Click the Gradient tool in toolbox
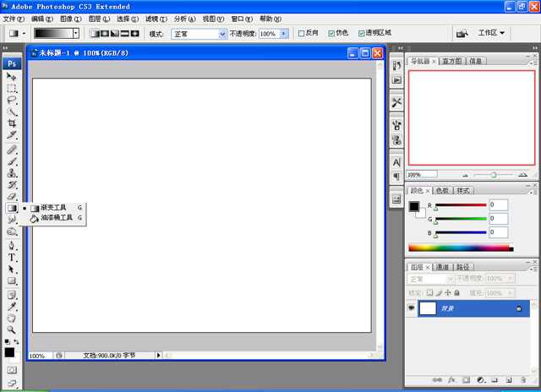Viewport: 541px width, 392px height. (x=11, y=208)
